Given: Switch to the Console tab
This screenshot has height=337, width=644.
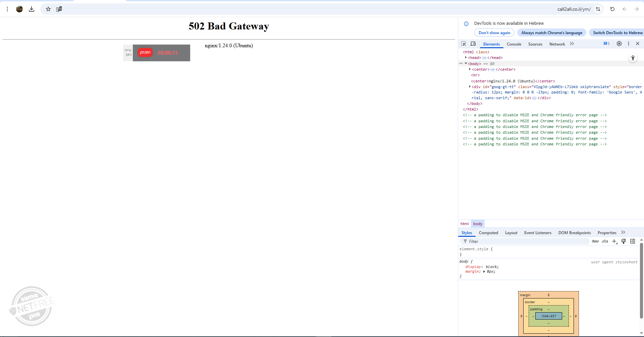Looking at the screenshot, I should point(514,44).
